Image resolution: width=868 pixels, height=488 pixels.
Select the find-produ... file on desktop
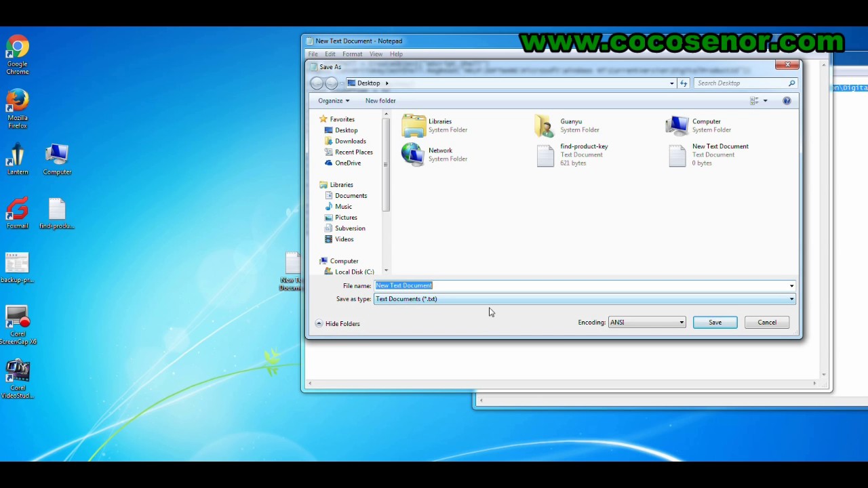(x=57, y=213)
